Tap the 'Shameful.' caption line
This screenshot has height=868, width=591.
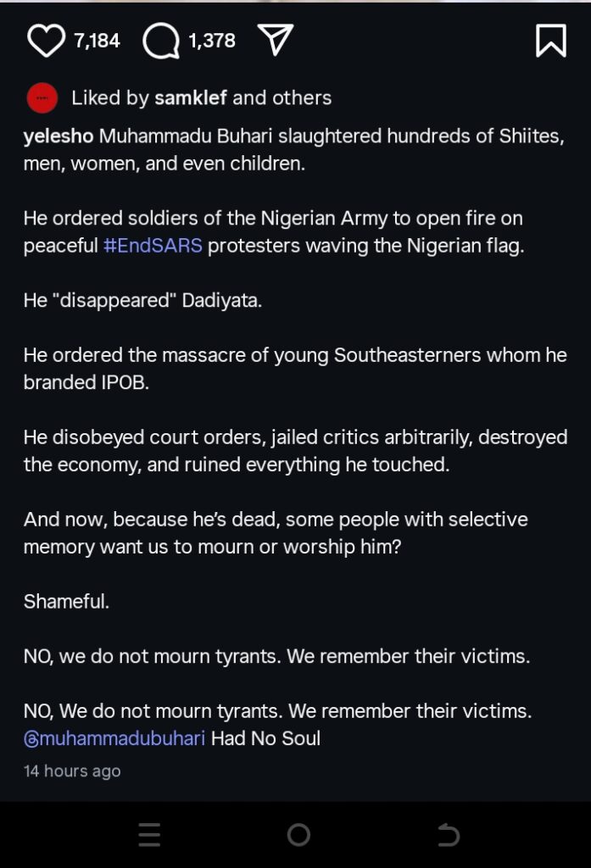(66, 601)
